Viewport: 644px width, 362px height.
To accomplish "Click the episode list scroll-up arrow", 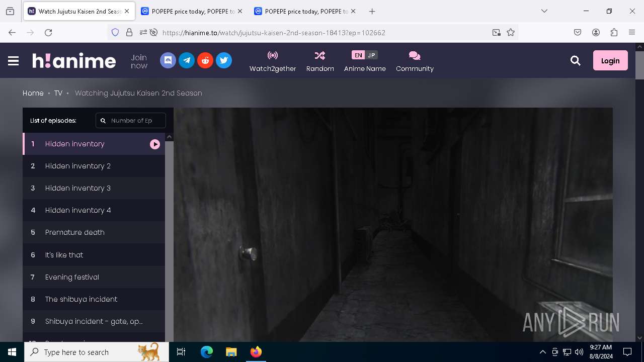I will 170,137.
